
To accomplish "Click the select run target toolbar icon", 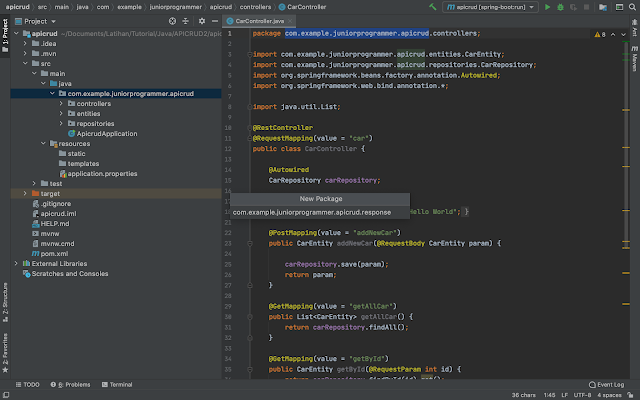I will (x=619, y=7).
